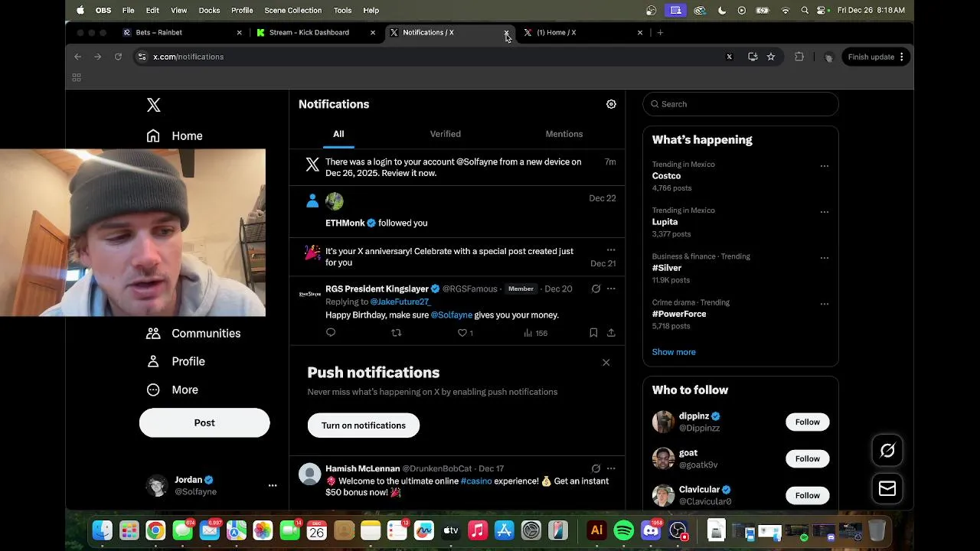Expand More menu in sidebar
This screenshot has height=551, width=980.
[x=172, y=390]
